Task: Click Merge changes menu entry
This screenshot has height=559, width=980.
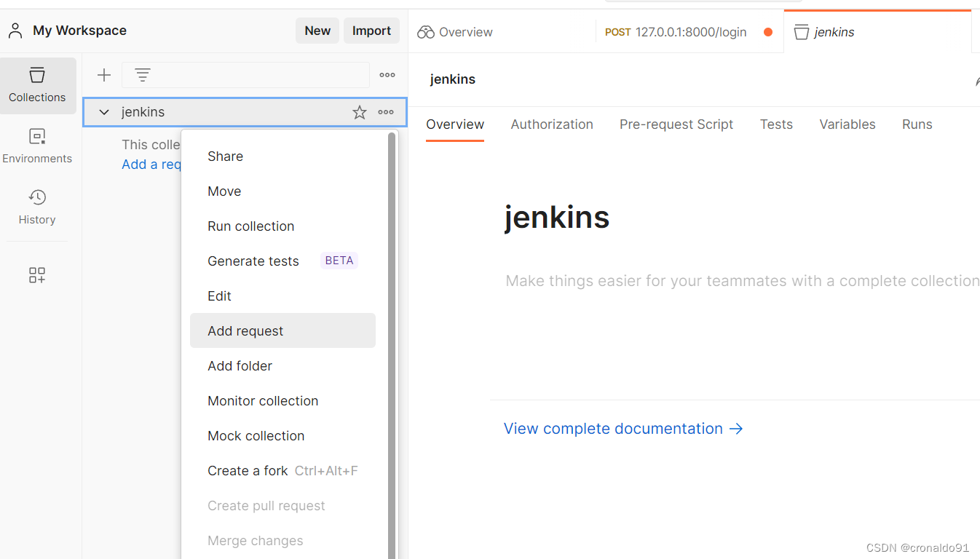Action: pos(283,541)
